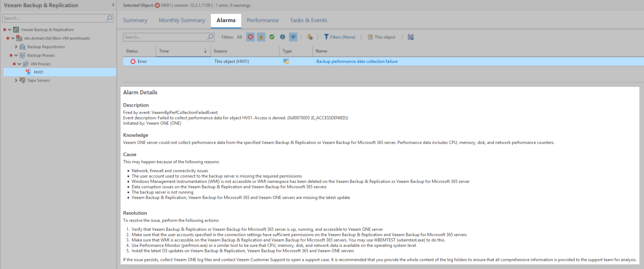Toggle the green Resolved alarms filter
This screenshot has height=269, width=644.
[272, 37]
